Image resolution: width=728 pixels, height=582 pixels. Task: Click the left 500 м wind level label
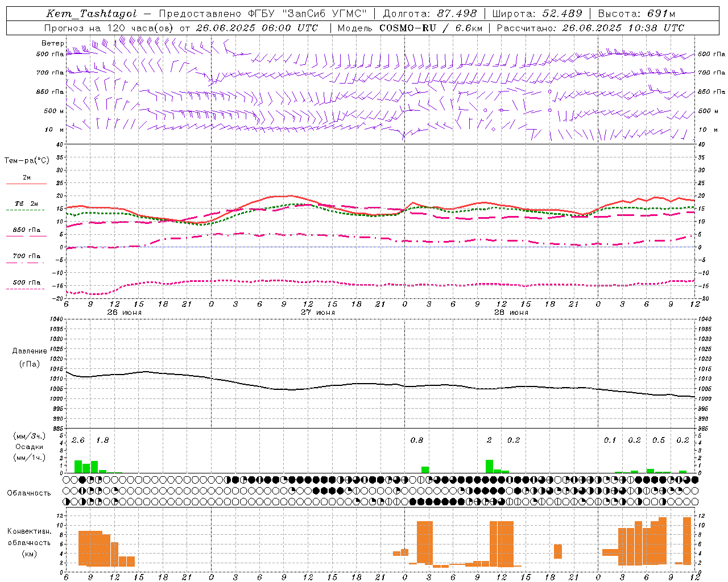(x=53, y=111)
